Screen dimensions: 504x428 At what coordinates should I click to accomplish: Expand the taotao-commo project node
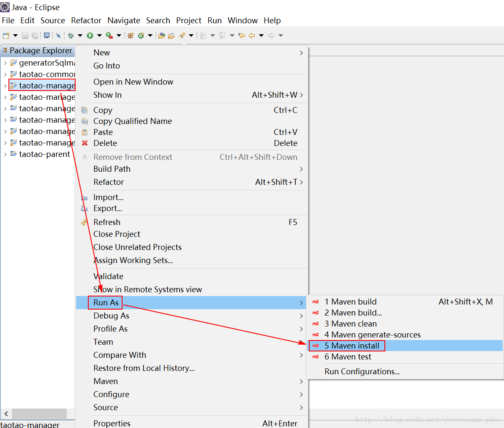coord(5,74)
